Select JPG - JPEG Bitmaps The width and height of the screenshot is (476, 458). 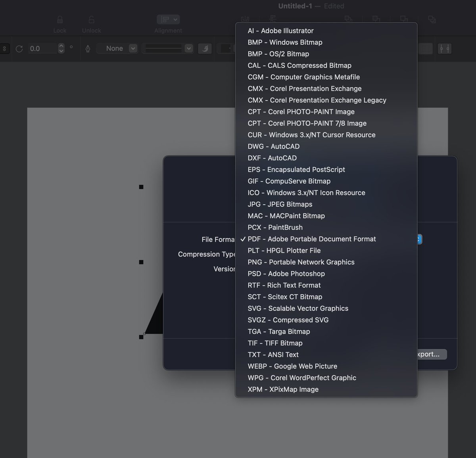coord(326,204)
